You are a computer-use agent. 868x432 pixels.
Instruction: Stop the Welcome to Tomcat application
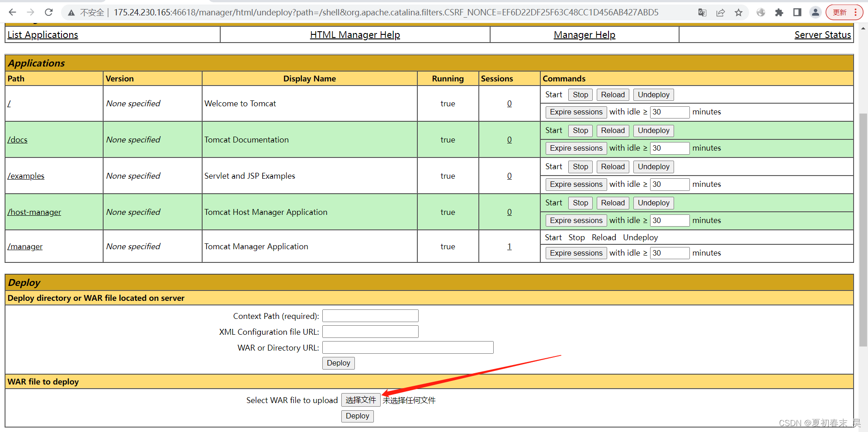580,95
